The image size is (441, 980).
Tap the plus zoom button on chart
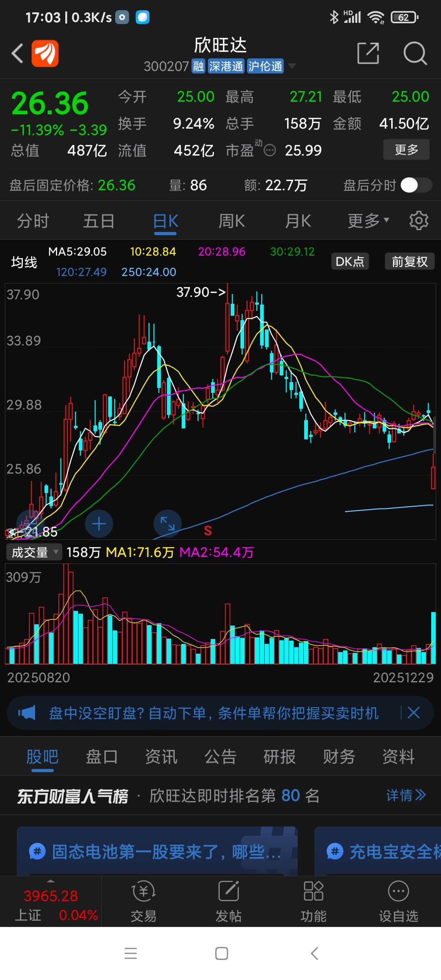point(99,524)
